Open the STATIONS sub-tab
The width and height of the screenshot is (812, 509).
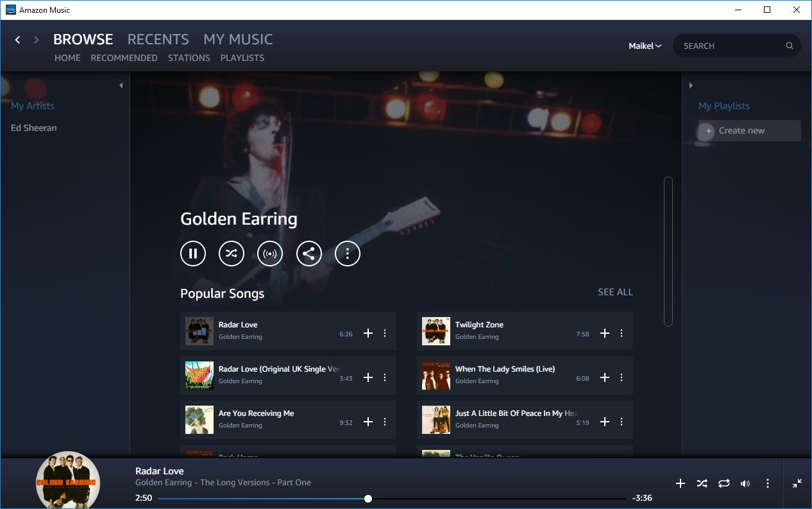[x=189, y=58]
